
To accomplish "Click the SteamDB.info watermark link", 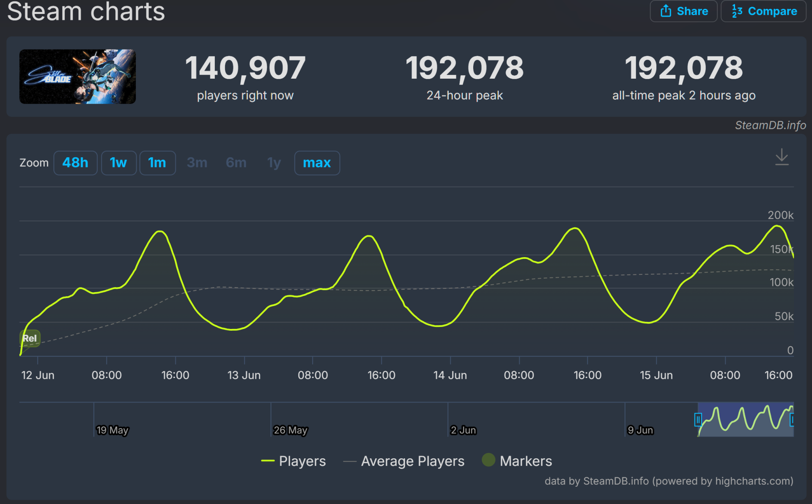I will coord(770,125).
